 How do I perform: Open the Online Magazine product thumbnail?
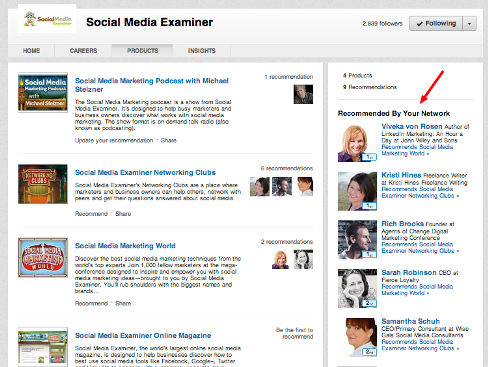(43, 347)
